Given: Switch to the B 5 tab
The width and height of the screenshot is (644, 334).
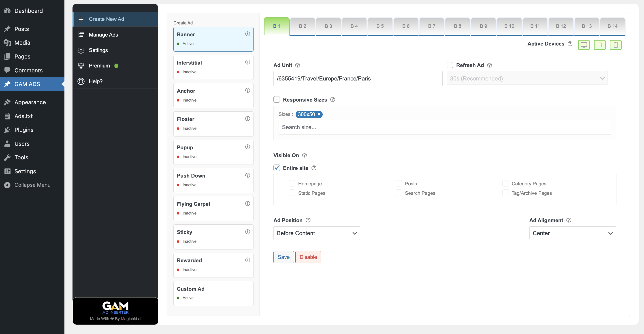Looking at the screenshot, I should coord(380,26).
